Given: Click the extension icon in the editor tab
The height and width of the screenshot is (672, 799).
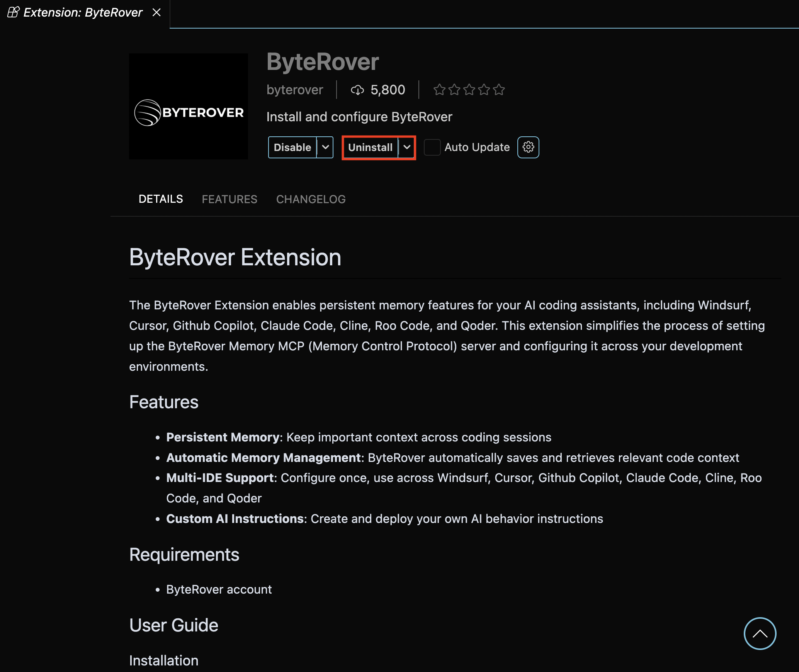Looking at the screenshot, I should pos(13,12).
